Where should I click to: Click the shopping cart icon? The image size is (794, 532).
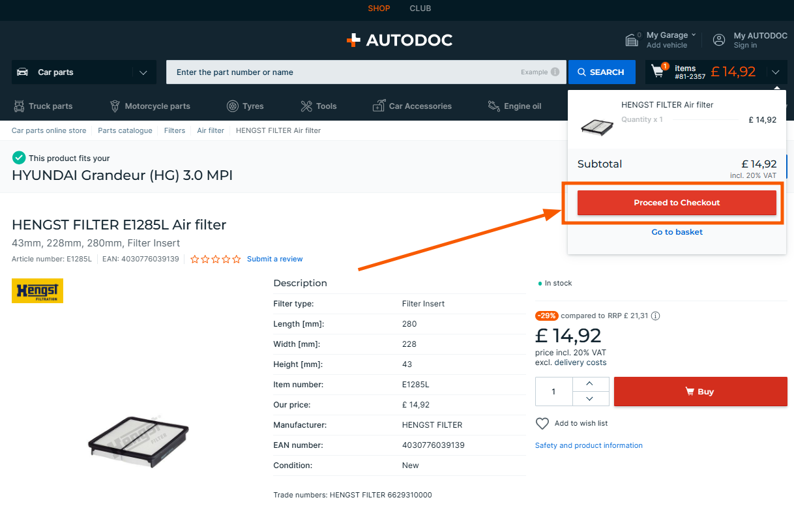pos(658,72)
